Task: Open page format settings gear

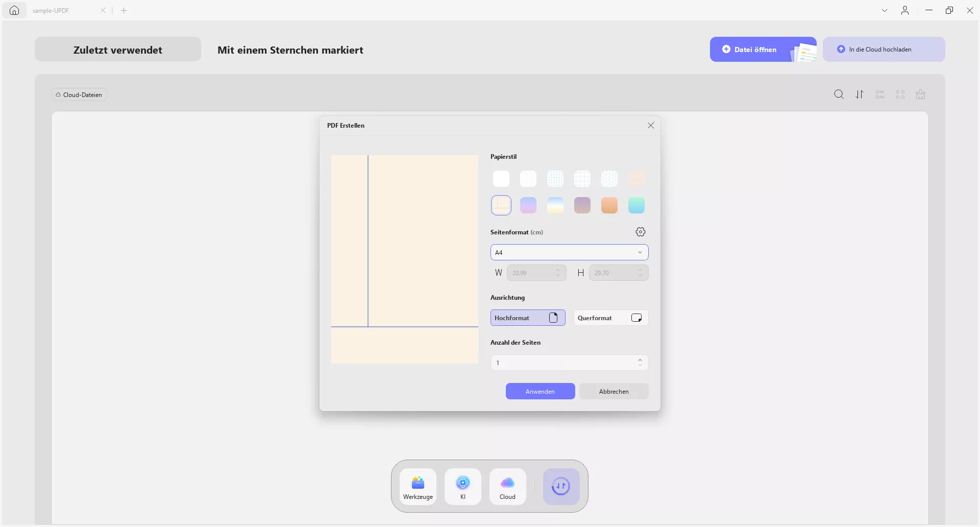Action: [x=641, y=232]
